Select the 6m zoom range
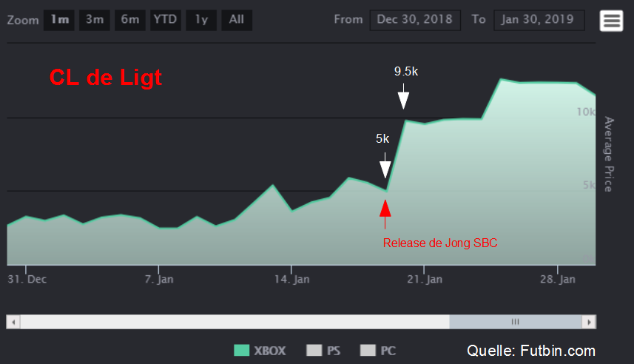This screenshot has width=634, height=364. (129, 20)
